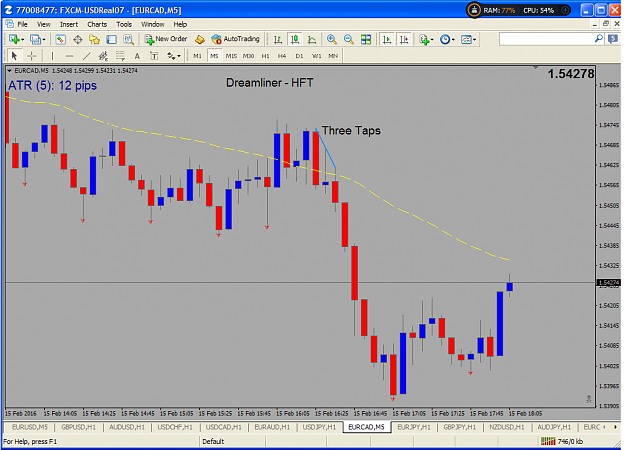Open the Tools menu
The width and height of the screenshot is (625, 450).
point(124,24)
